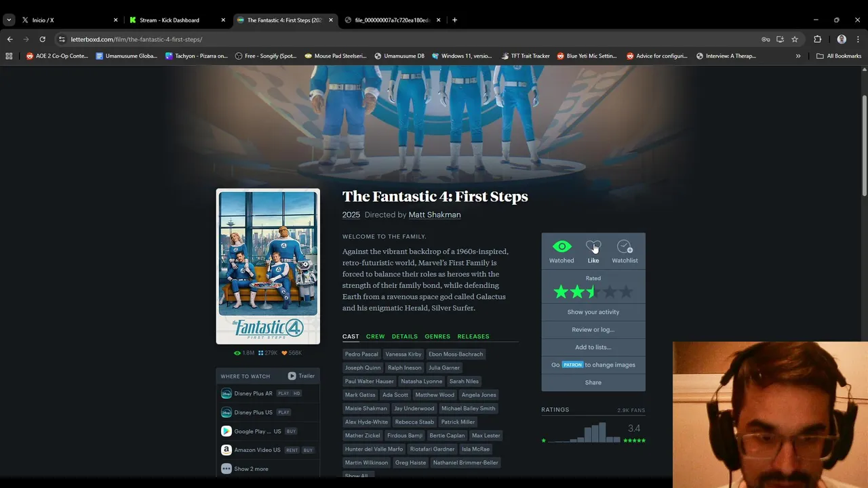Click the PLAY tag on Disney Plus US

pyautogui.click(x=283, y=412)
